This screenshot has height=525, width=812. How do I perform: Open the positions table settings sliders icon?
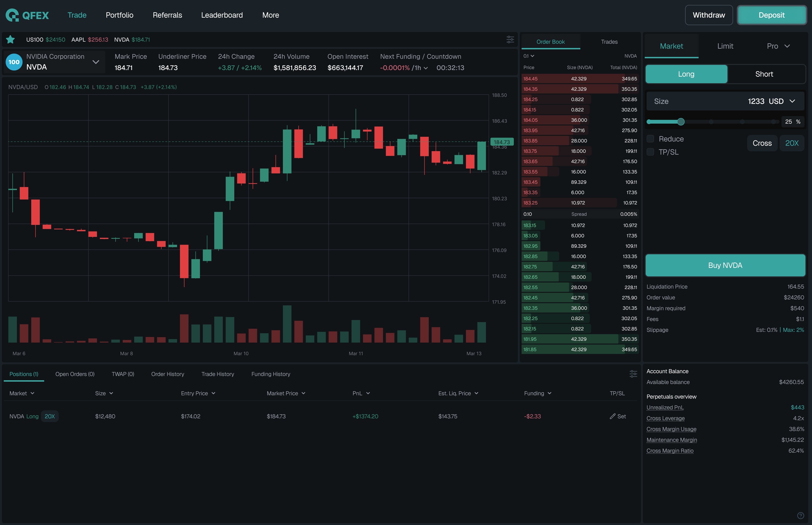tap(633, 374)
